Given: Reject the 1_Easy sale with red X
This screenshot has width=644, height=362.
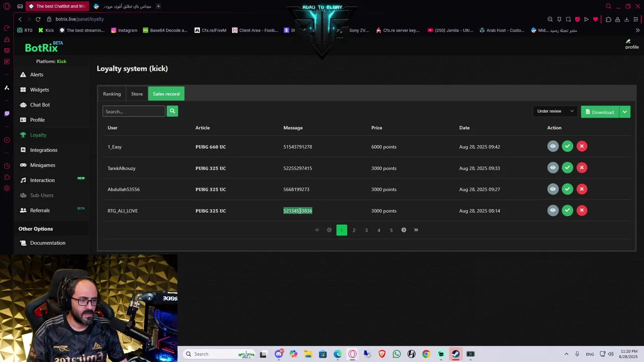Looking at the screenshot, I should tap(582, 146).
